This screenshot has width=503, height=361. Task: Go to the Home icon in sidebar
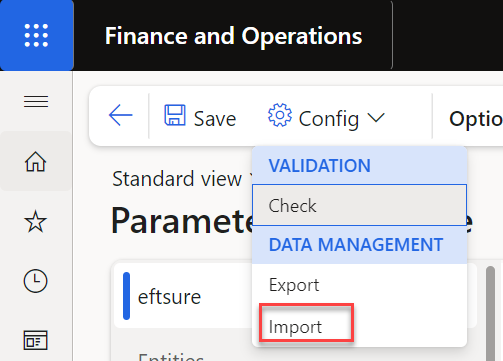coord(36,161)
